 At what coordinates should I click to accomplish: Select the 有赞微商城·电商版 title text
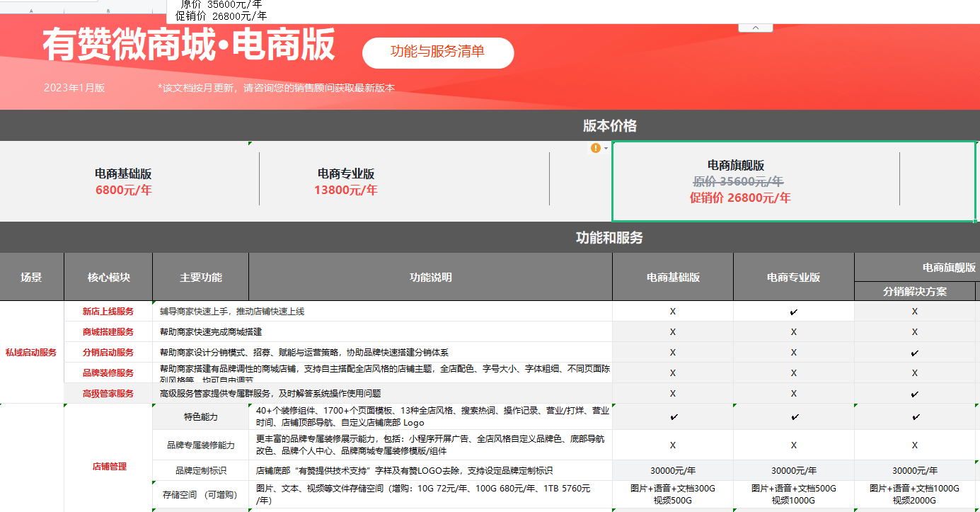(x=189, y=46)
